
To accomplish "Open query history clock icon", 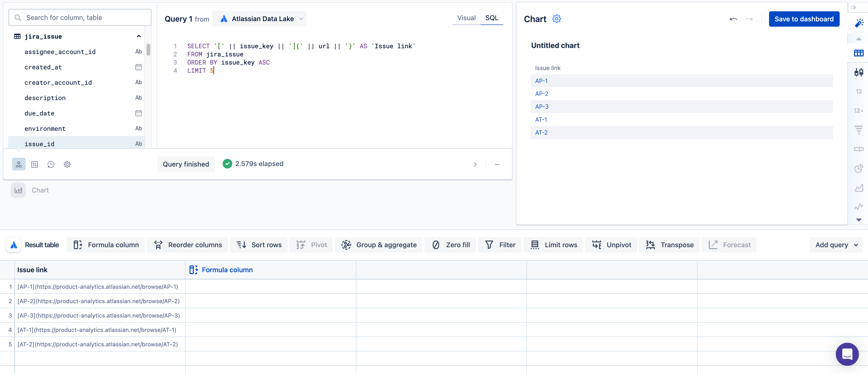I will 51,164.
